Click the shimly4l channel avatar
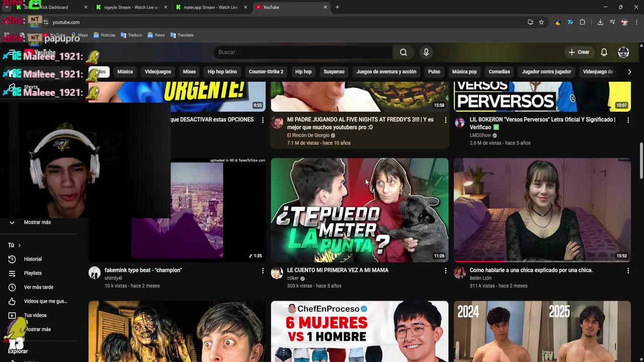This screenshot has width=644, height=362. (95, 273)
